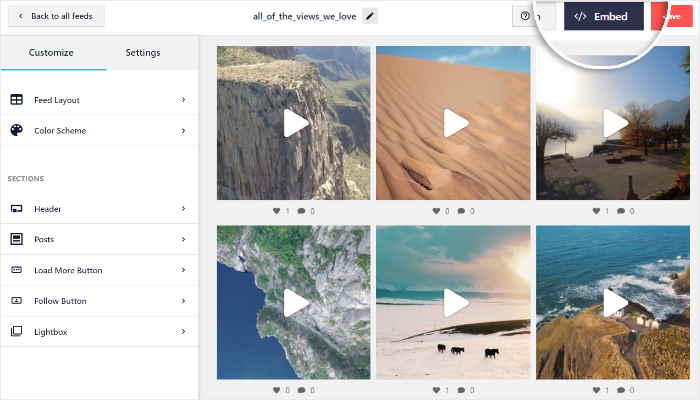Play the sand dune video
This screenshot has height=400, width=700.
tap(455, 123)
